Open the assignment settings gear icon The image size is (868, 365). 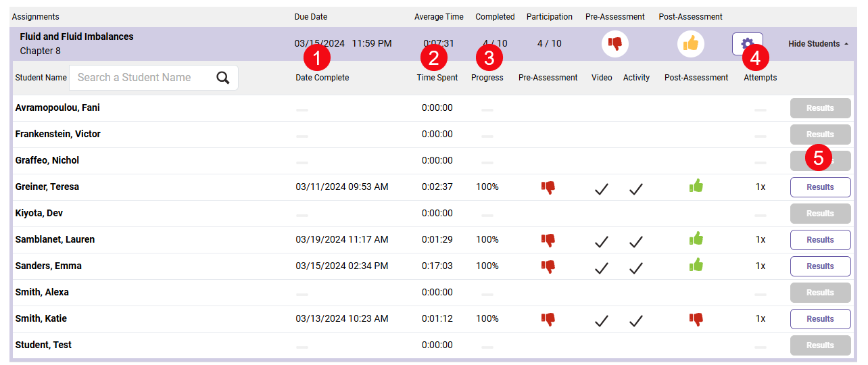click(748, 44)
